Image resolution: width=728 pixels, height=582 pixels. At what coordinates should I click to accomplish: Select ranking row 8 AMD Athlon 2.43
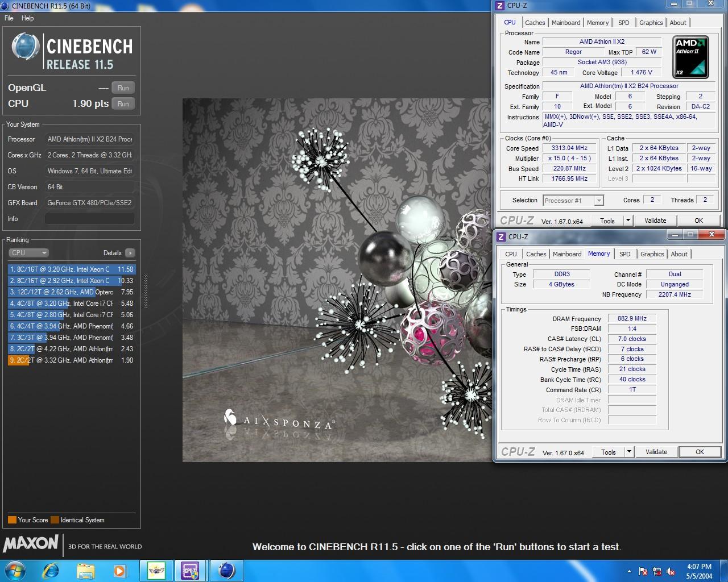[72, 349]
